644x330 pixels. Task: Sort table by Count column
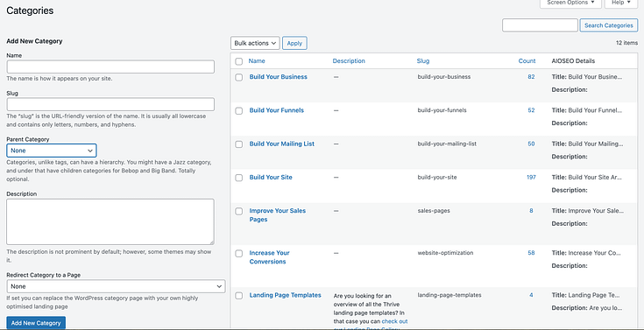pos(527,60)
